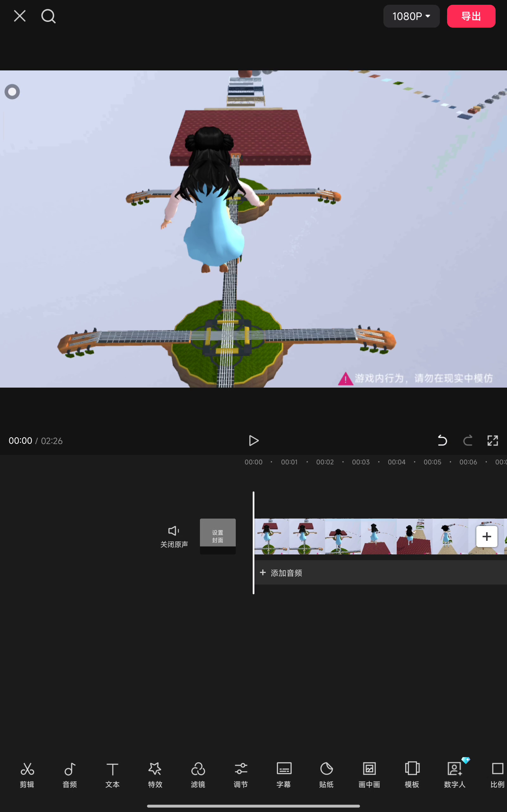Open the 数字人 digital avatar tool

pyautogui.click(x=455, y=775)
